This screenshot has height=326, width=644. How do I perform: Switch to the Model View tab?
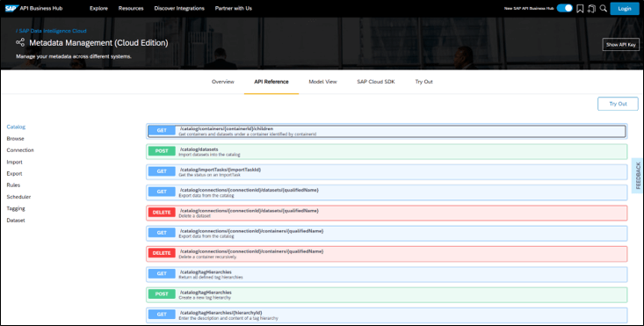322,82
